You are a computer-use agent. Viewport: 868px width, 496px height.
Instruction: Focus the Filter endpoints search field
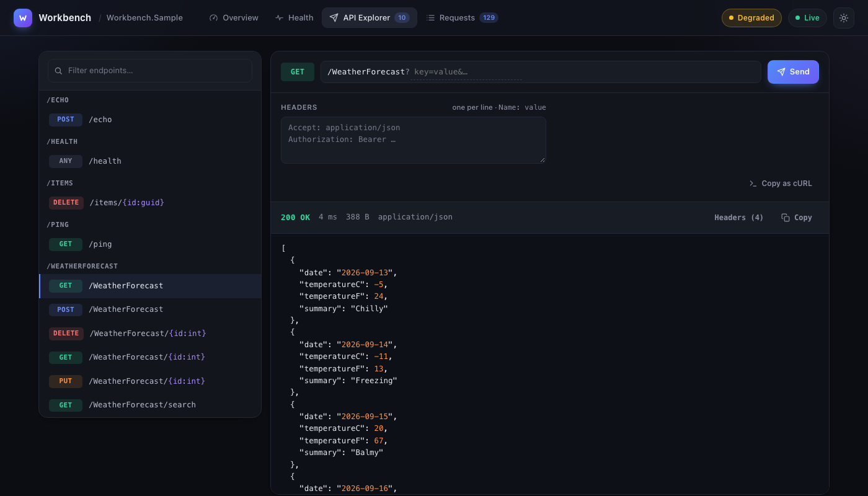pyautogui.click(x=150, y=71)
